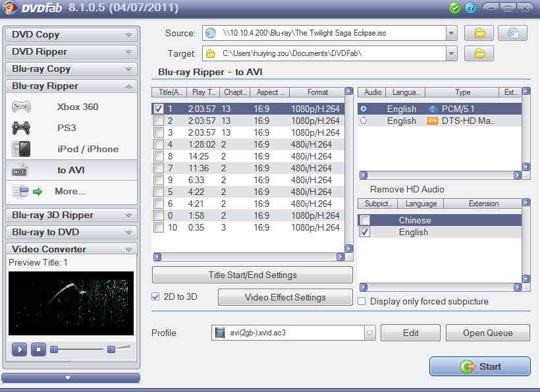Expand the Blu-ray Copy section
The image size is (540, 392).
coord(71,69)
